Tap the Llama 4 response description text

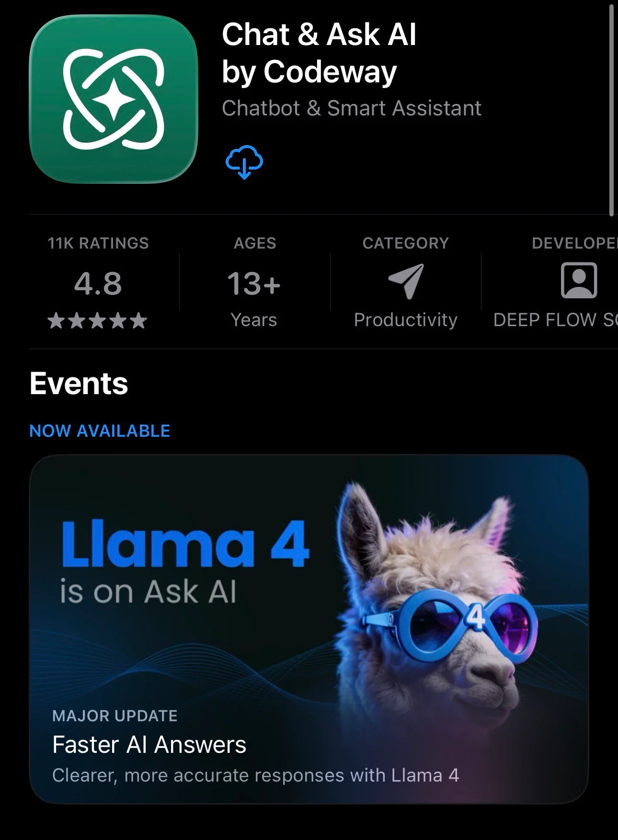(x=256, y=775)
